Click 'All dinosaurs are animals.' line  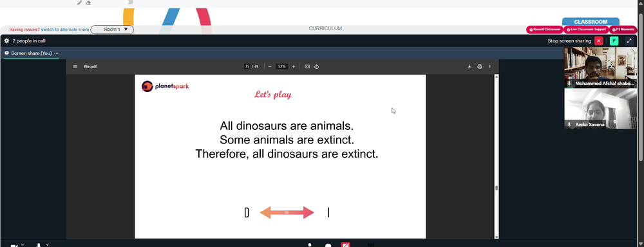(x=287, y=125)
